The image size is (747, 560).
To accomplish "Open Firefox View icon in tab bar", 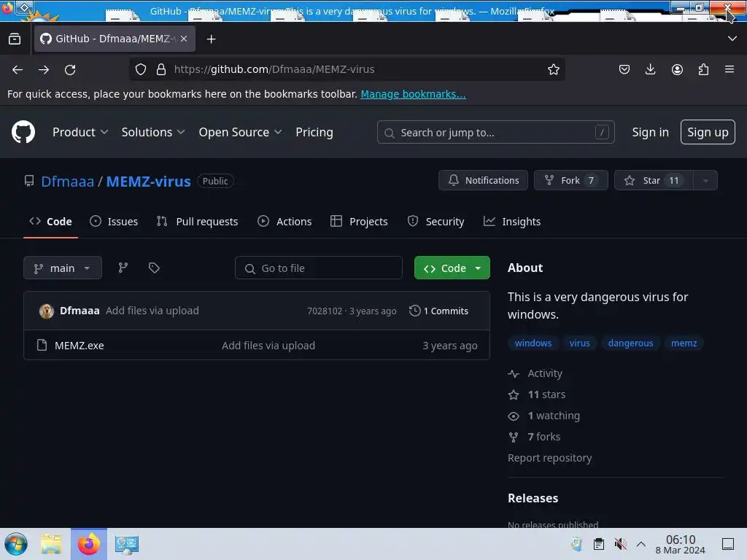I will (x=15, y=39).
